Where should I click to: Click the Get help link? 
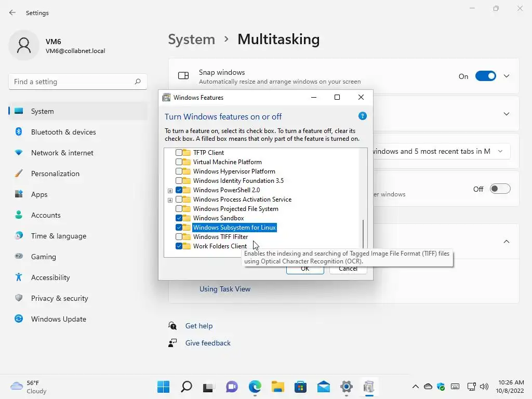tap(199, 326)
